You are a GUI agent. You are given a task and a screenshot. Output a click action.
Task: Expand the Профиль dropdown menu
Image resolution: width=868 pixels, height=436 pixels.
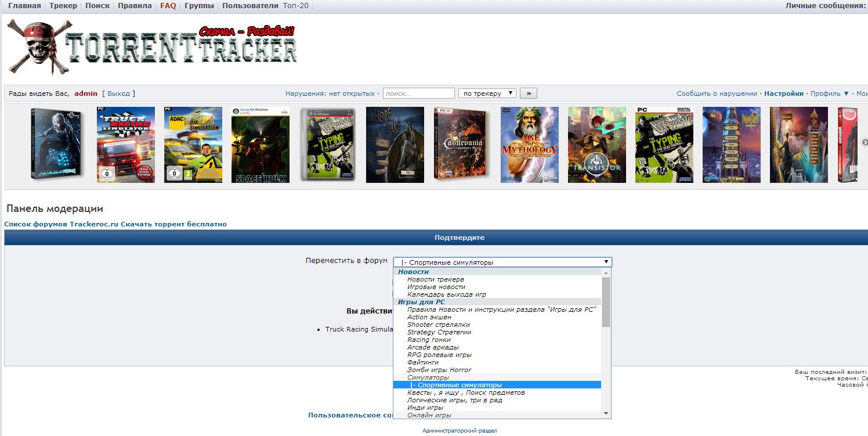pos(830,93)
